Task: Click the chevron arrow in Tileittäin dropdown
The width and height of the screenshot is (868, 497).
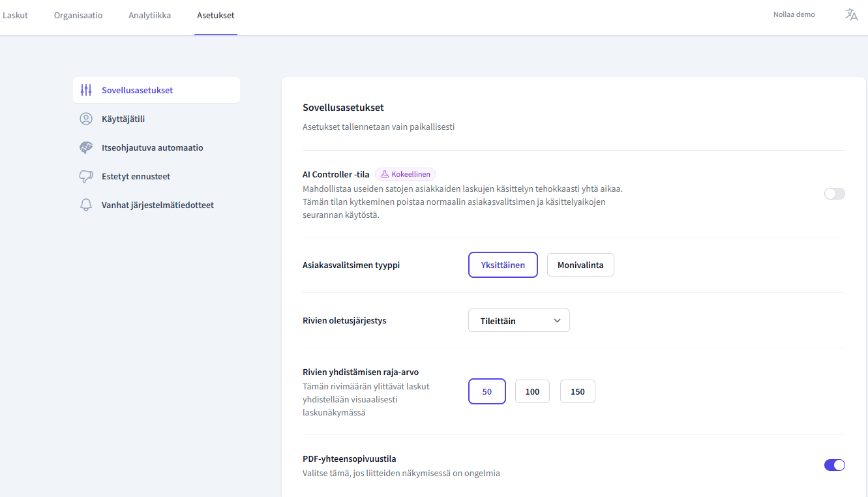Action: click(x=557, y=320)
